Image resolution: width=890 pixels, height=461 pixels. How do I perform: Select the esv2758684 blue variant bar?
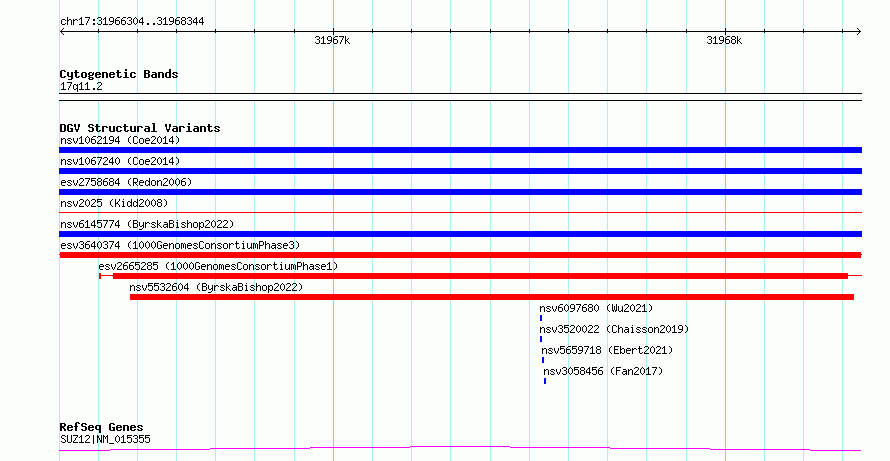(x=460, y=192)
